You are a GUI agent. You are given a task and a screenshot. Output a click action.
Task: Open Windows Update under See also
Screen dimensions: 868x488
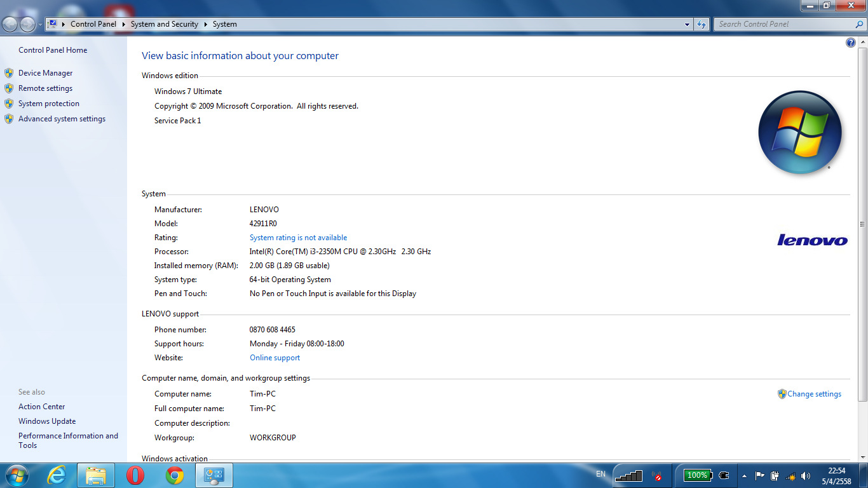(x=47, y=421)
